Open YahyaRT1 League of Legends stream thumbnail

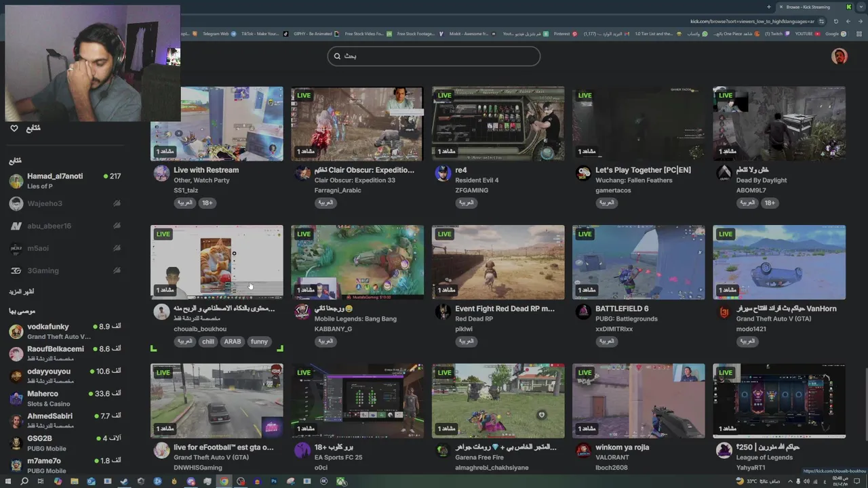point(779,401)
